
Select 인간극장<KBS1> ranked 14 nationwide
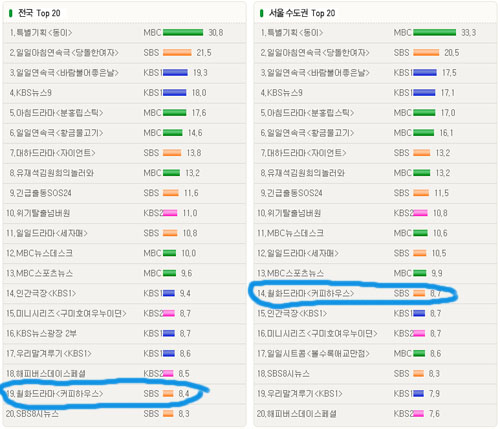click(41, 293)
